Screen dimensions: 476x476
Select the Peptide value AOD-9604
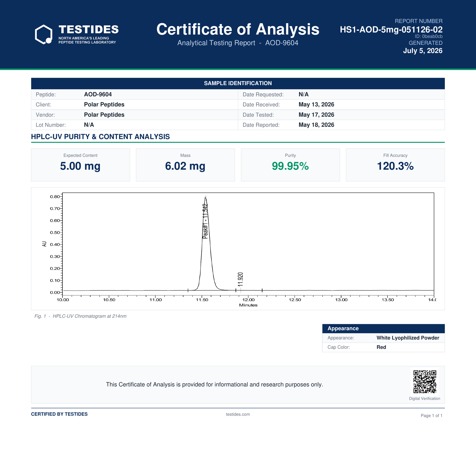98,94
